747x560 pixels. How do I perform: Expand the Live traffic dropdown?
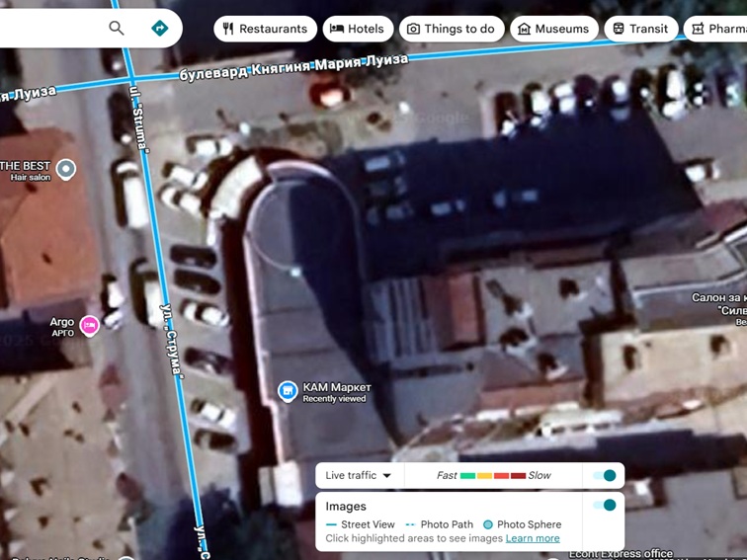[359, 475]
